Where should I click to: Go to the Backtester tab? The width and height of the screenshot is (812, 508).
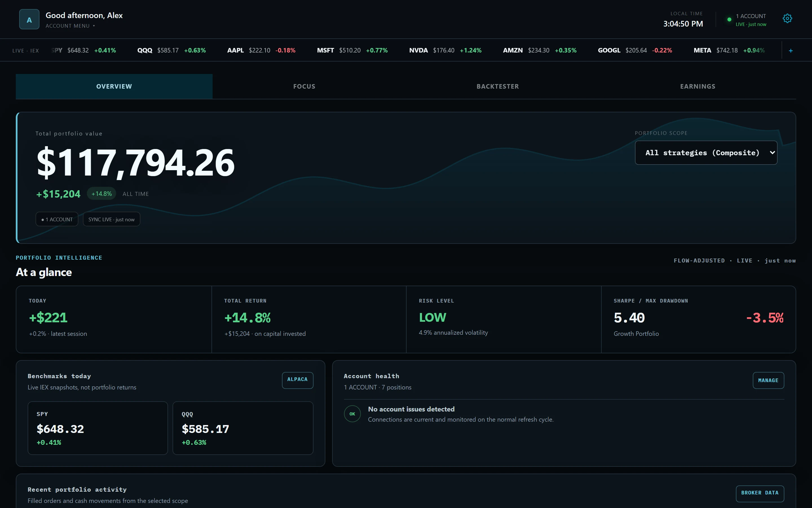click(x=498, y=86)
